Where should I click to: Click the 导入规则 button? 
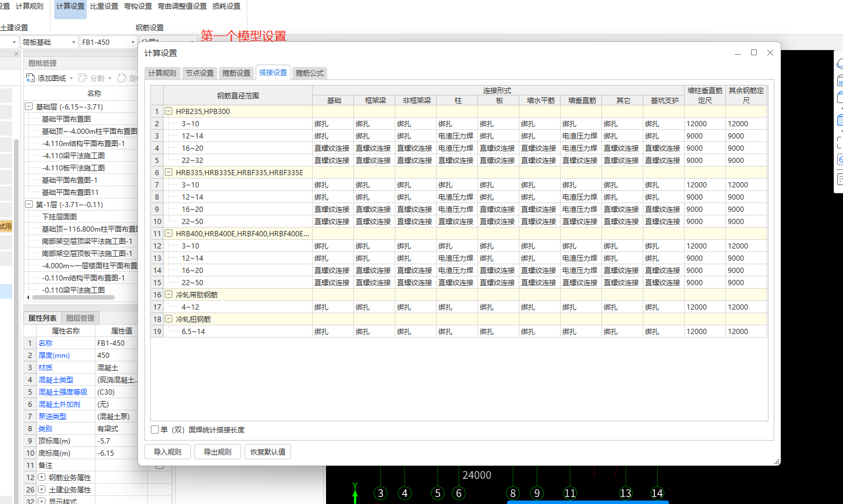(x=168, y=452)
